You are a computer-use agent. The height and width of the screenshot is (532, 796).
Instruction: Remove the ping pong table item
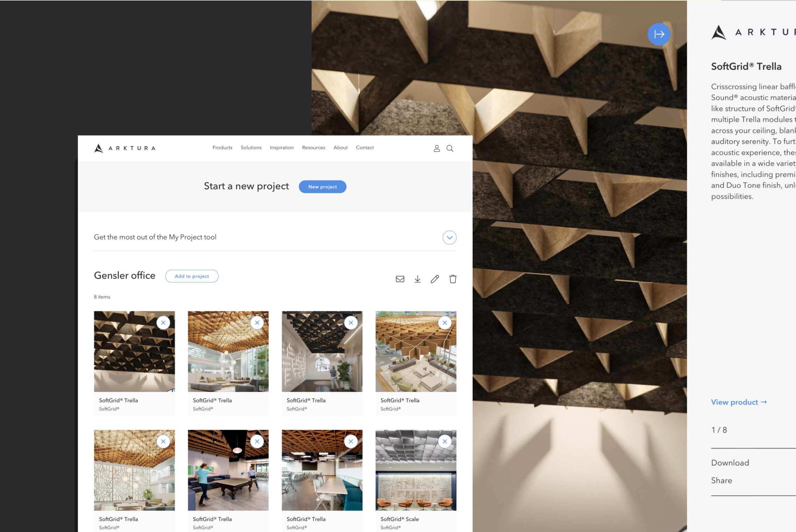(257, 441)
